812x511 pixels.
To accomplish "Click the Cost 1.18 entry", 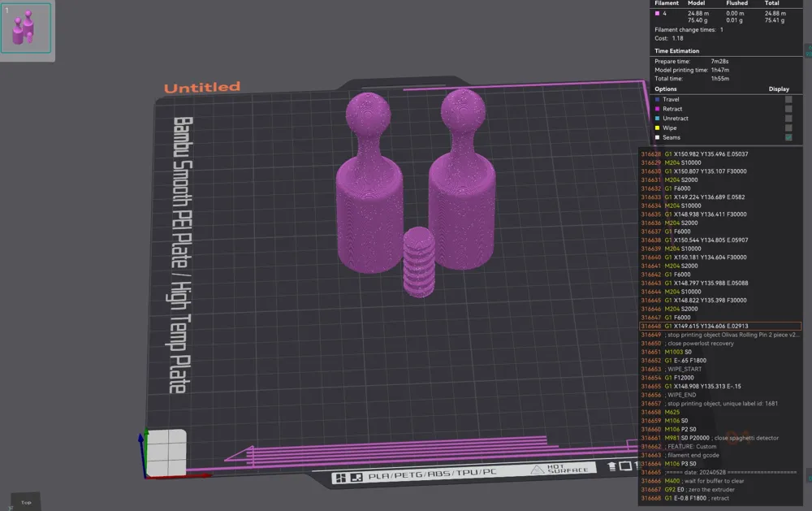I will pyautogui.click(x=668, y=38).
